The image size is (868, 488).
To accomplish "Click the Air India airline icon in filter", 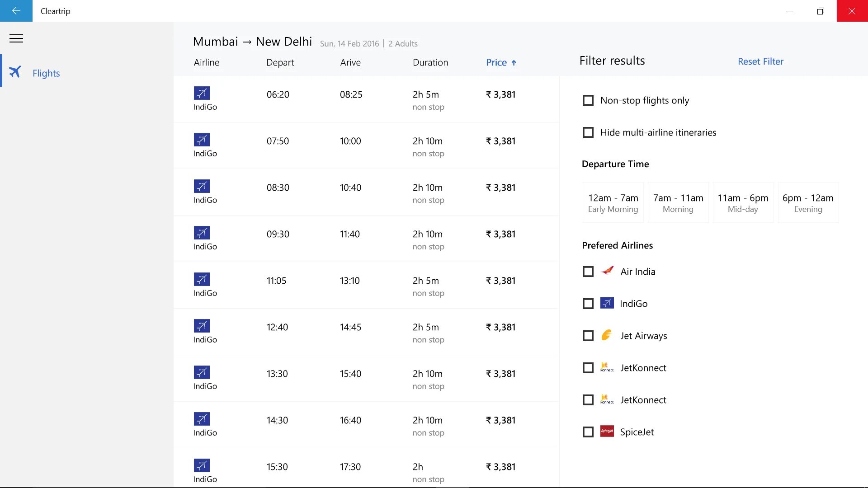I will 608,271.
